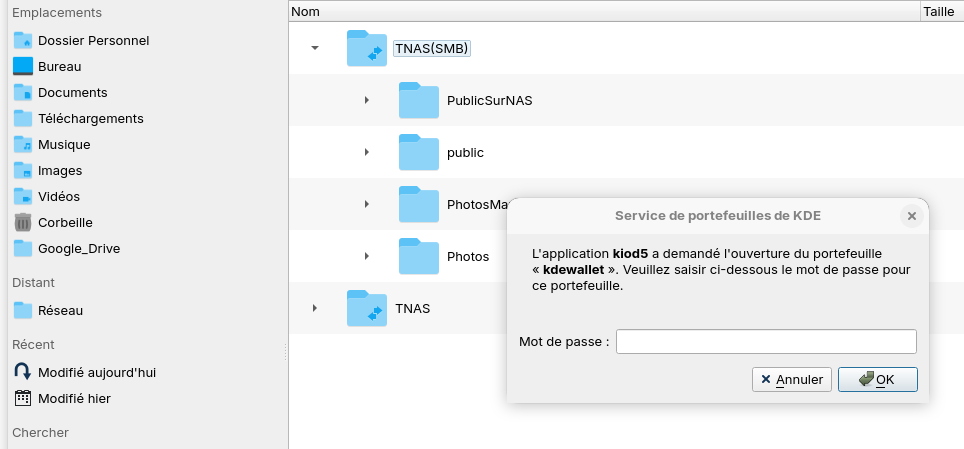This screenshot has width=964, height=449.
Task: Open Modifié aujourd'hui recent entry
Action: click(96, 372)
